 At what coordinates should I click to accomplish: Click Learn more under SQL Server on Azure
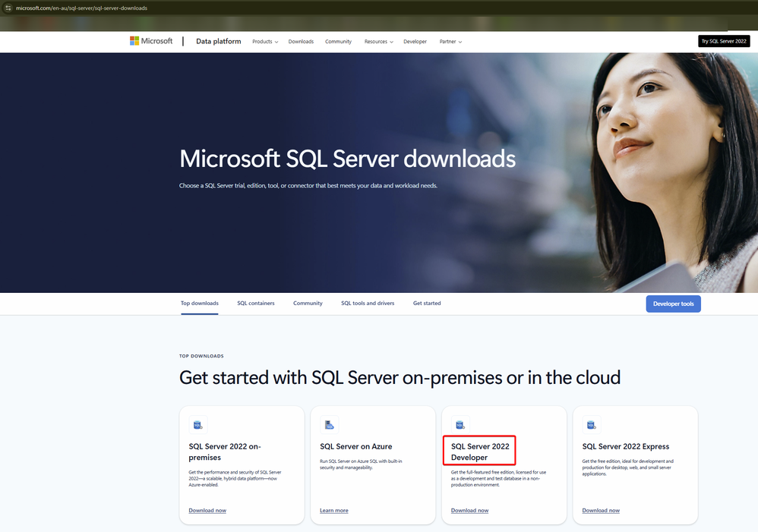coord(334,510)
